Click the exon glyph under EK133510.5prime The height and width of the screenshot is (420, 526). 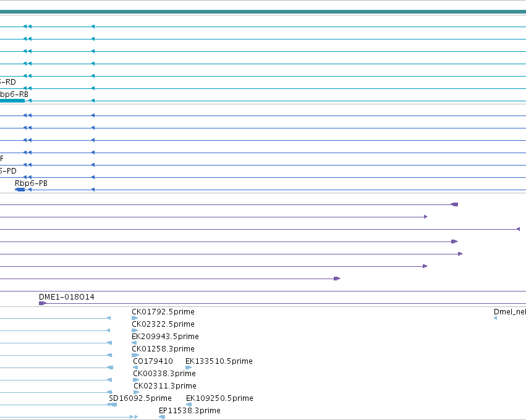[x=189, y=367]
